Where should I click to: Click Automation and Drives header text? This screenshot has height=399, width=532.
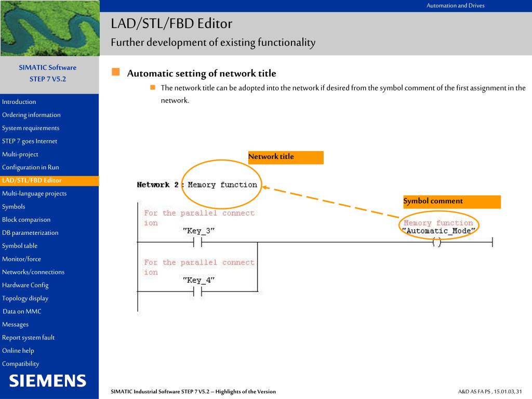(455, 6)
